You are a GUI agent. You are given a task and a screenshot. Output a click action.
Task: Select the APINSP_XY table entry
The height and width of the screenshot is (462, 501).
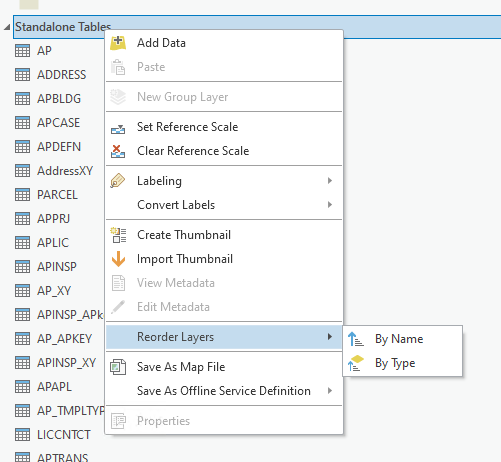click(x=66, y=363)
